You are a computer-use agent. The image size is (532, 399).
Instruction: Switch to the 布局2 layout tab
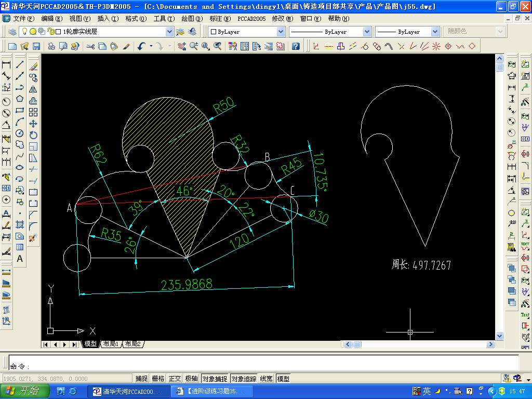132,344
